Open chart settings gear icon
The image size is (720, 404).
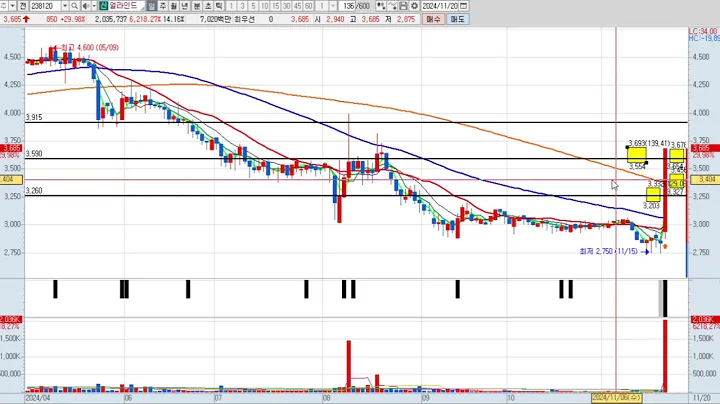(x=414, y=6)
